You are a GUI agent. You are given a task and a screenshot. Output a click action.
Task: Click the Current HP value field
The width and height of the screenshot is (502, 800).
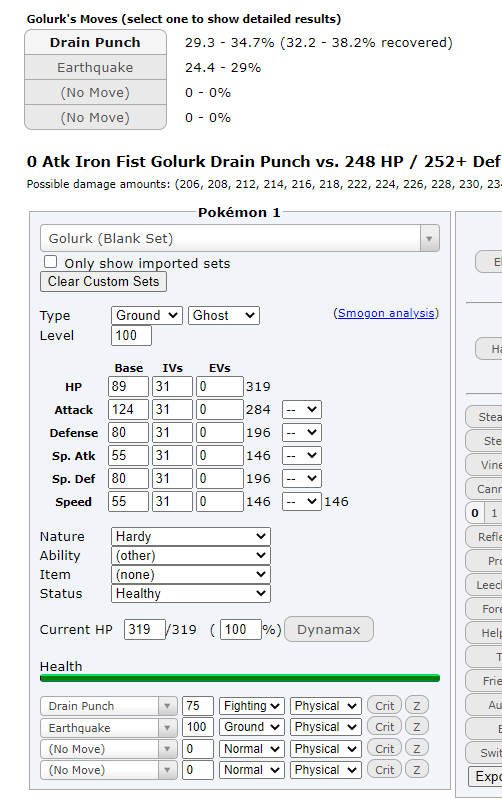point(144,630)
